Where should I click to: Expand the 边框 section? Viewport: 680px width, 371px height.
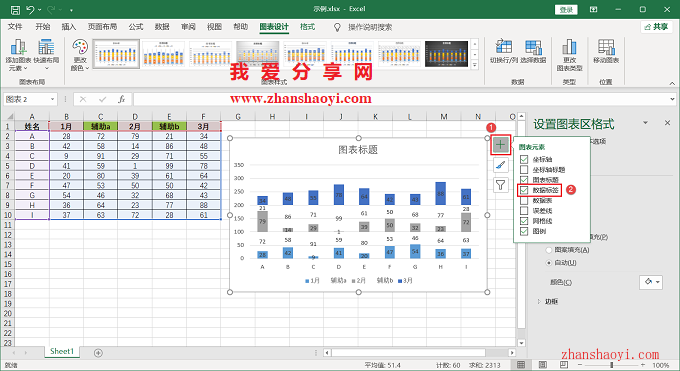[539, 302]
